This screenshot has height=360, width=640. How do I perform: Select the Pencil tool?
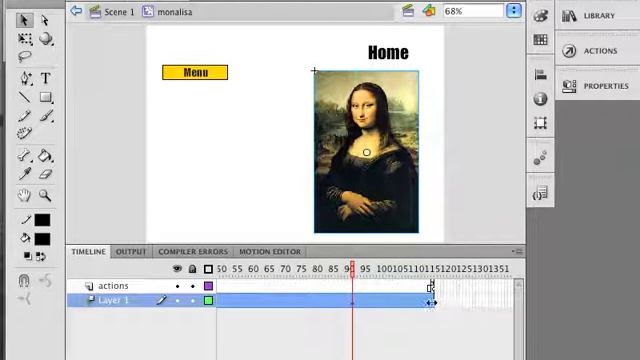click(x=24, y=116)
